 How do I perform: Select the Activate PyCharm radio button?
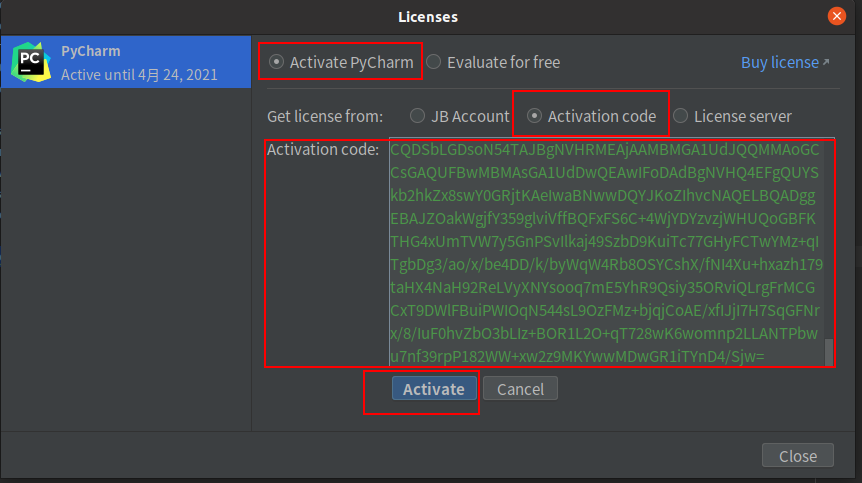[x=276, y=62]
